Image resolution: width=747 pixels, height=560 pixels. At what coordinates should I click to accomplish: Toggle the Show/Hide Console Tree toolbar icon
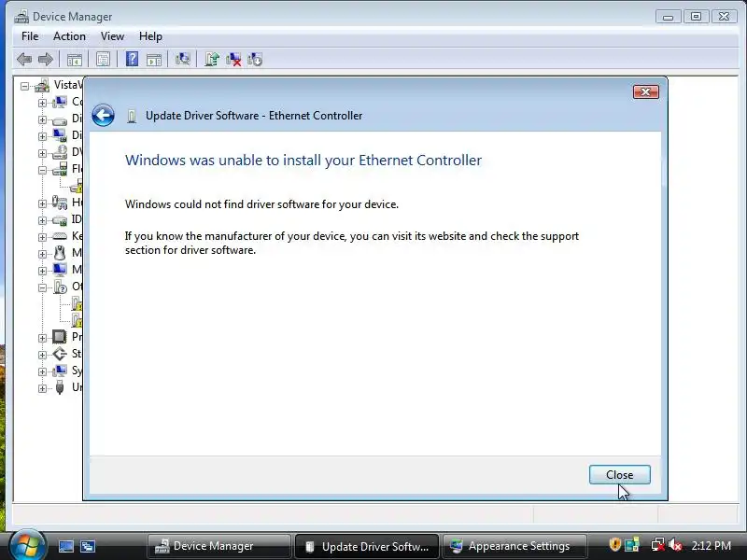pyautogui.click(x=75, y=60)
